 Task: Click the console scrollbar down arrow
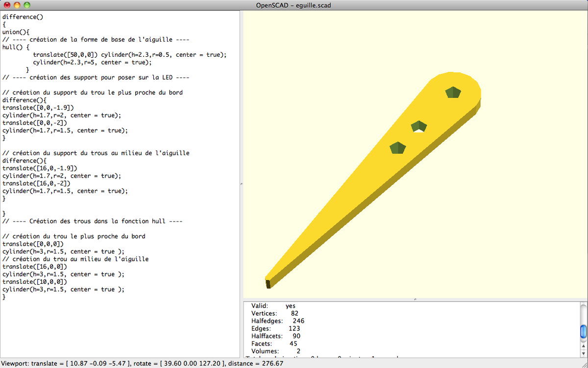tap(583, 353)
